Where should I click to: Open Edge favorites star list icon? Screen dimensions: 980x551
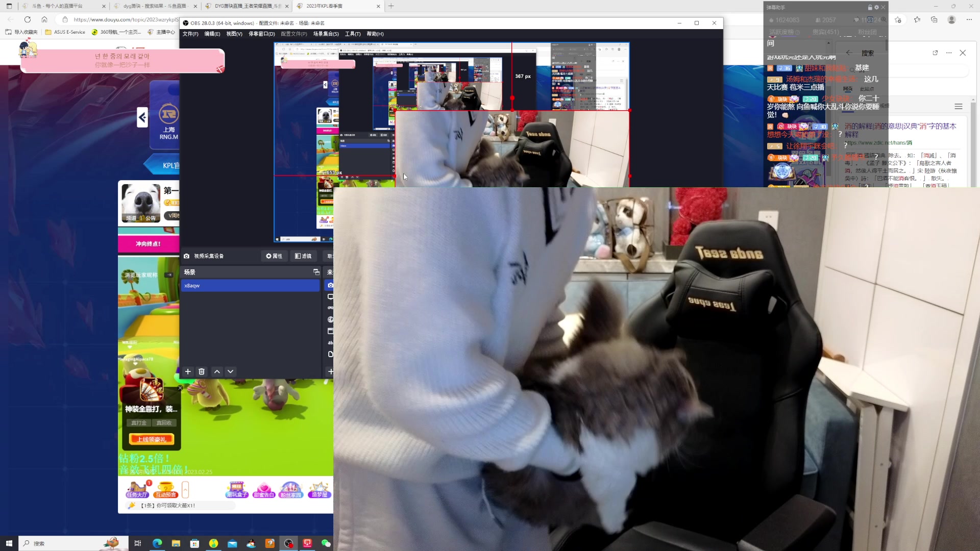(917, 19)
